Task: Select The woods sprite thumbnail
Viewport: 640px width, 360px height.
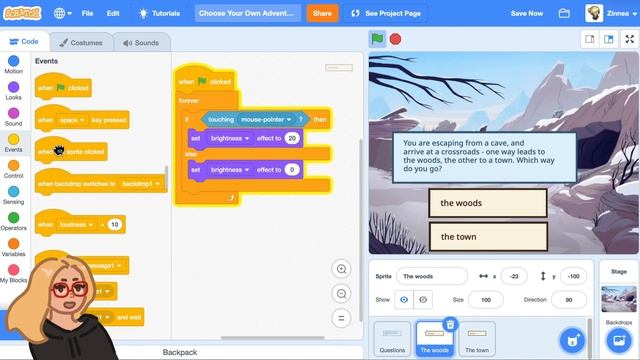Action: [x=434, y=339]
